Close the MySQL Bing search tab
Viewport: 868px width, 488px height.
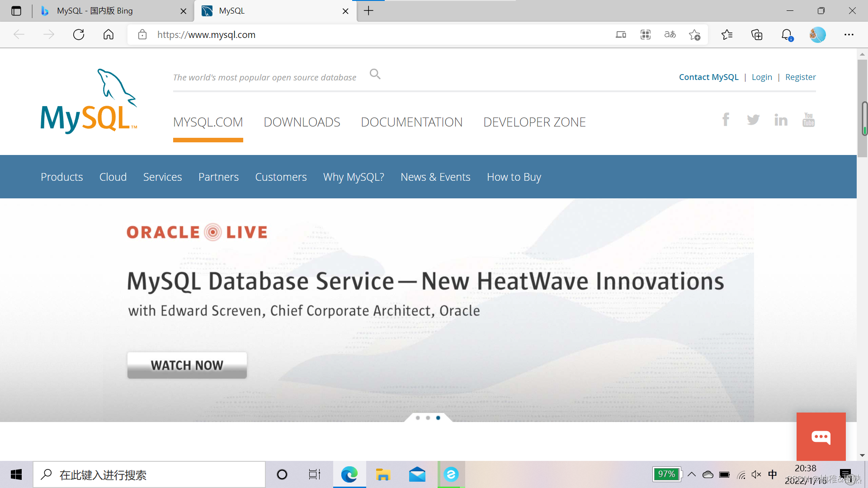[x=184, y=11]
